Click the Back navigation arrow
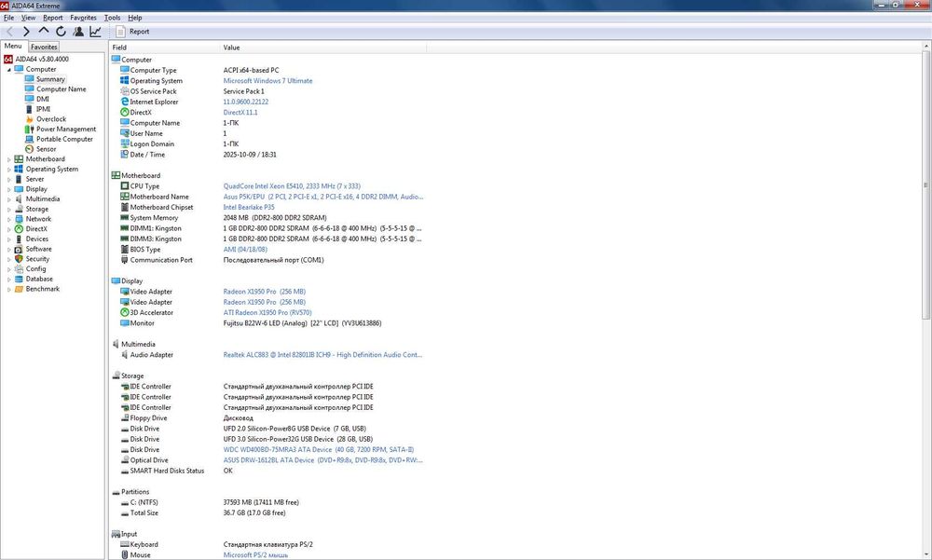The height and width of the screenshot is (560, 932). click(x=9, y=32)
